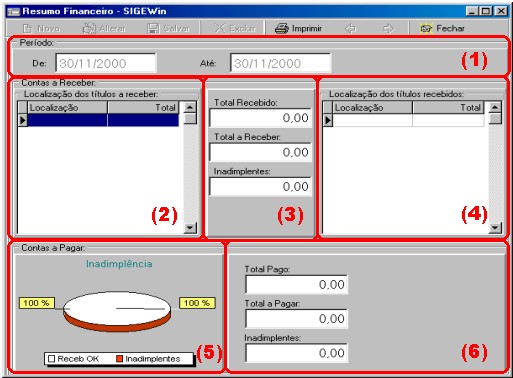
Task: Click the Alterar edit icon
Action: [89, 28]
